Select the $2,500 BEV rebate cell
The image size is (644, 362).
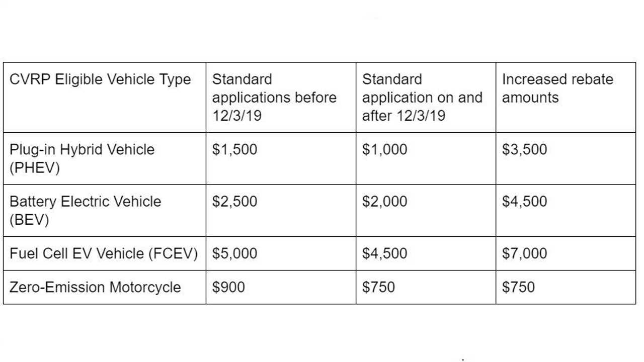(x=234, y=202)
